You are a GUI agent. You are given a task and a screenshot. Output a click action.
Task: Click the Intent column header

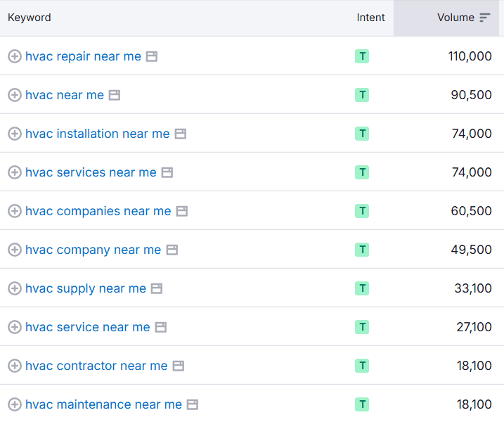click(370, 18)
